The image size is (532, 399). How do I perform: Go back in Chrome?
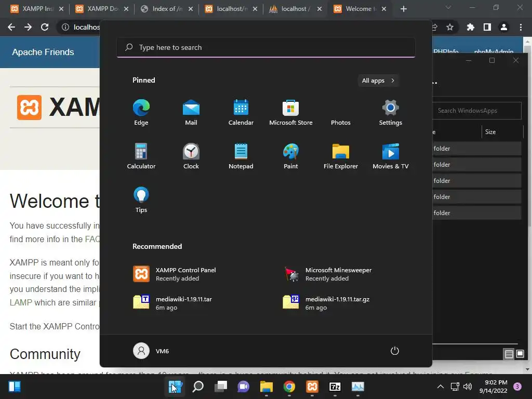point(11,27)
